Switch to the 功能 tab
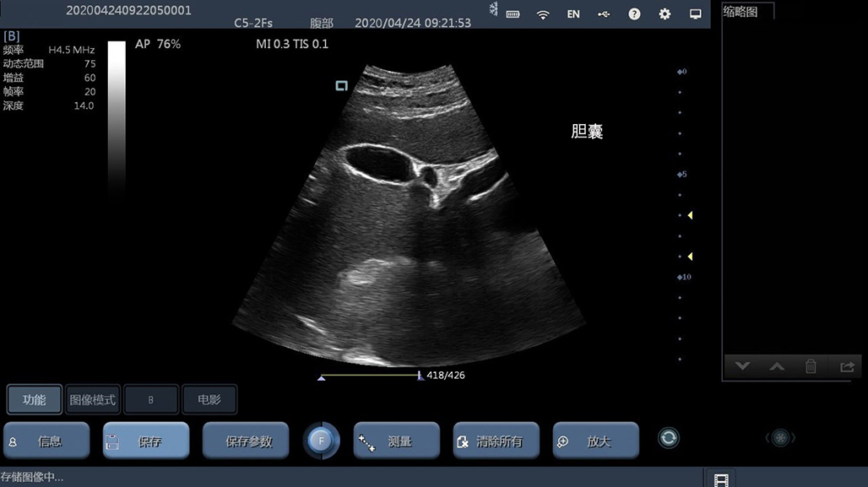This screenshot has width=868, height=487. click(35, 400)
